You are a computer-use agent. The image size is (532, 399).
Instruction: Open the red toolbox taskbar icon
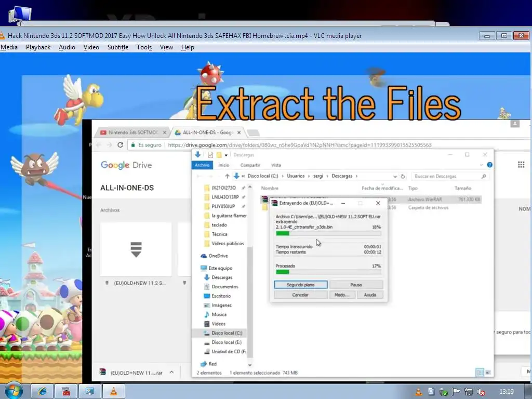point(66,392)
